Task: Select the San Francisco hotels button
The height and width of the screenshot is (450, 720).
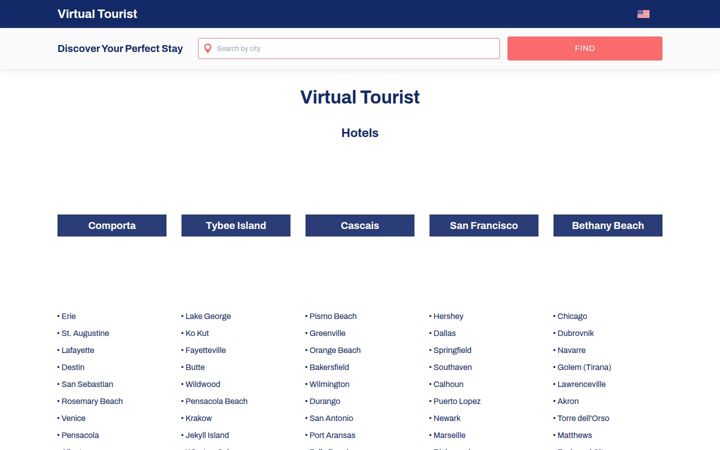Action: (484, 225)
